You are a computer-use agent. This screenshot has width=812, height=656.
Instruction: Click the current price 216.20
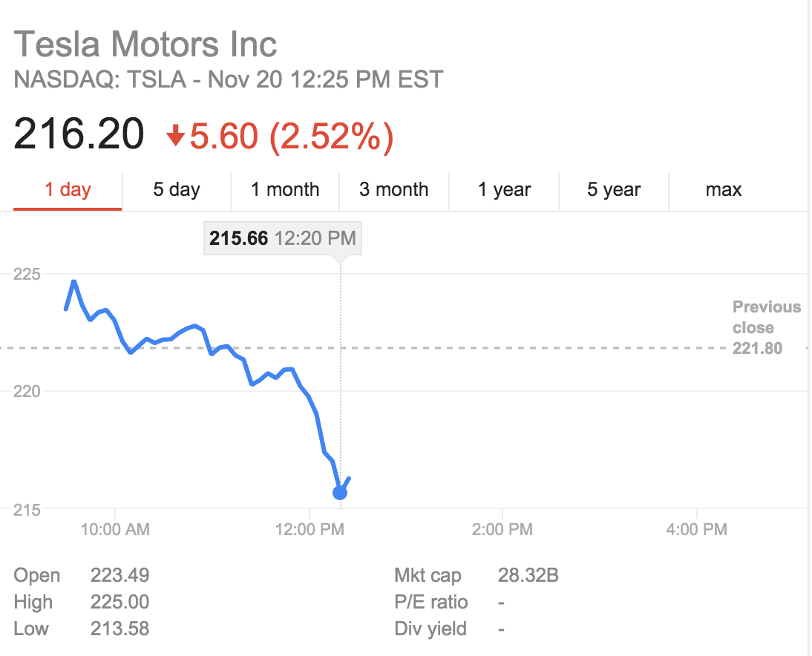[79, 135]
